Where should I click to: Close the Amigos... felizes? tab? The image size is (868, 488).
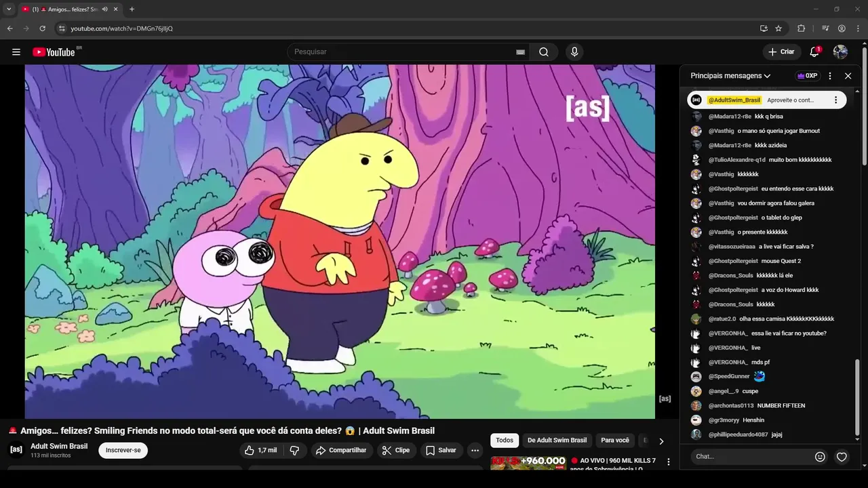pyautogui.click(x=116, y=9)
